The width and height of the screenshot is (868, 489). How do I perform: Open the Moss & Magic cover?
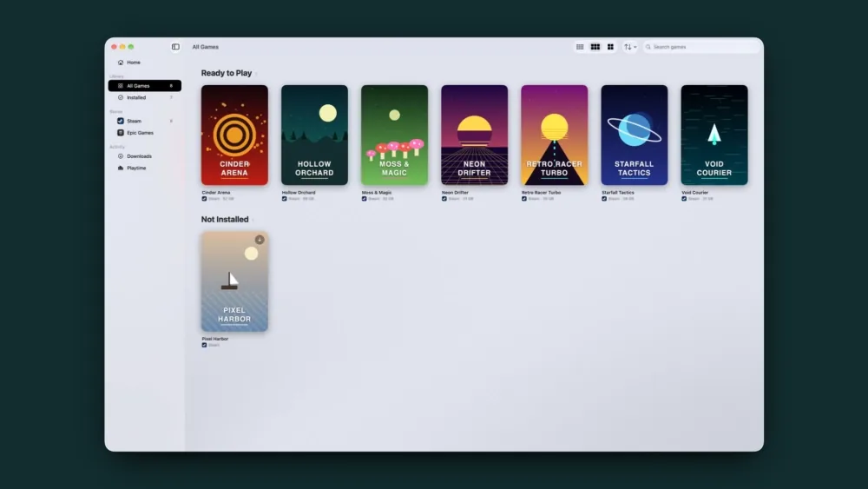[x=394, y=135]
